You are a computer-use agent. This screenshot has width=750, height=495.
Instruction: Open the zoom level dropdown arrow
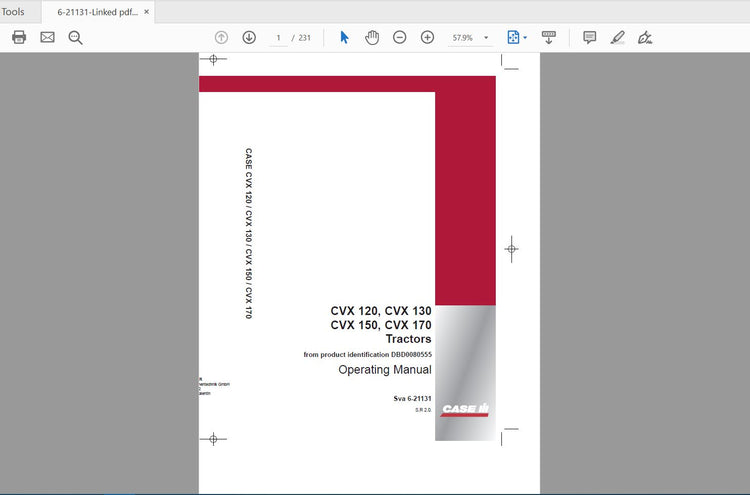486,38
